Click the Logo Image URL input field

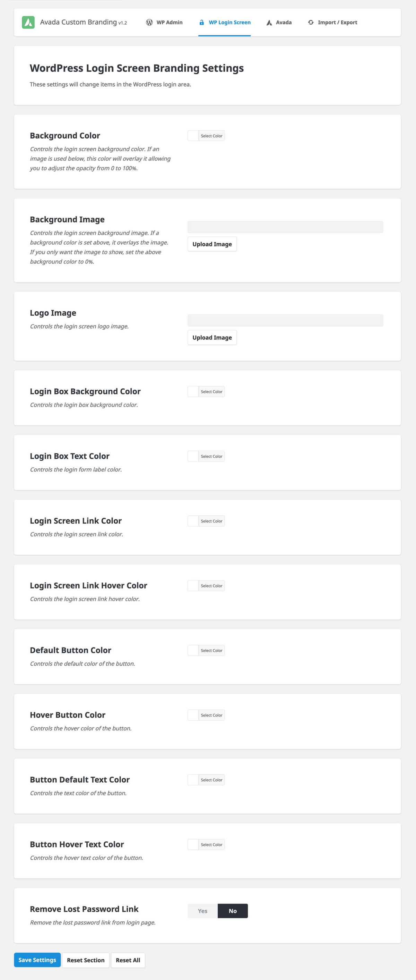coord(285,321)
